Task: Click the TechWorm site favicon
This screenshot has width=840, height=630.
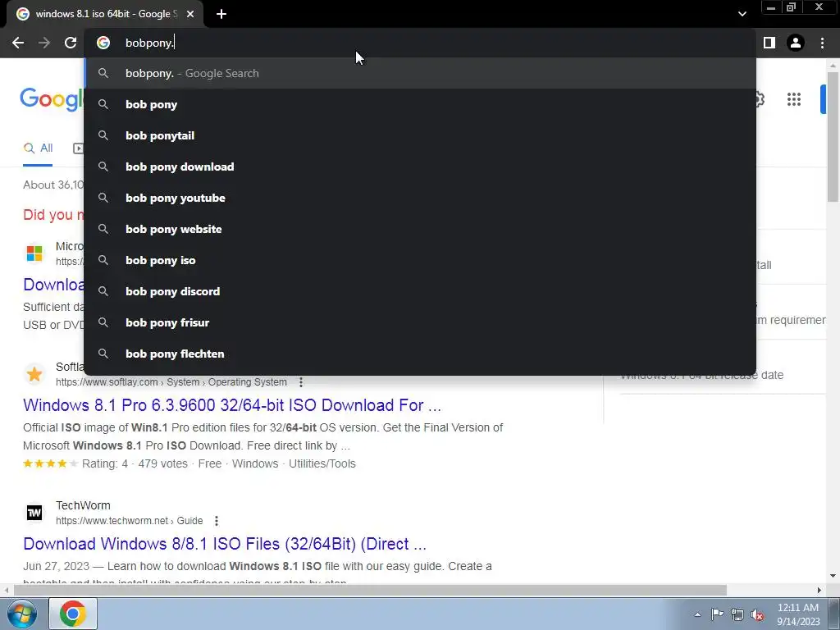Action: [34, 513]
